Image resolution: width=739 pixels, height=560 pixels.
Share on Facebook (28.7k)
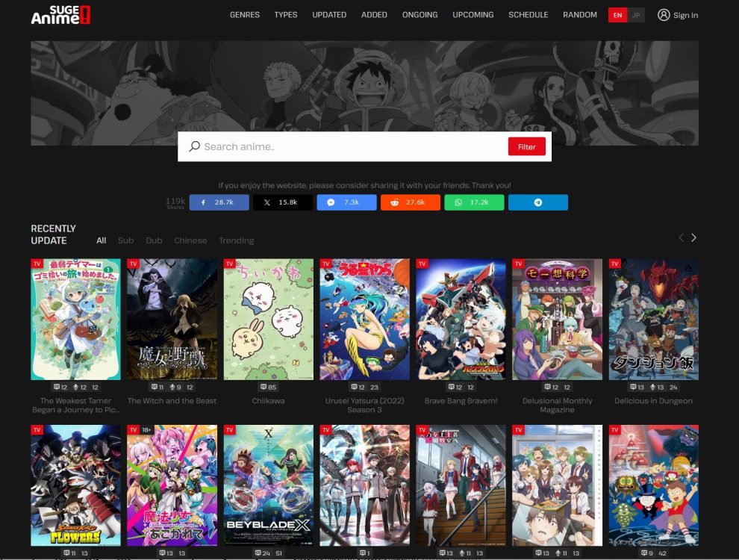pos(219,202)
